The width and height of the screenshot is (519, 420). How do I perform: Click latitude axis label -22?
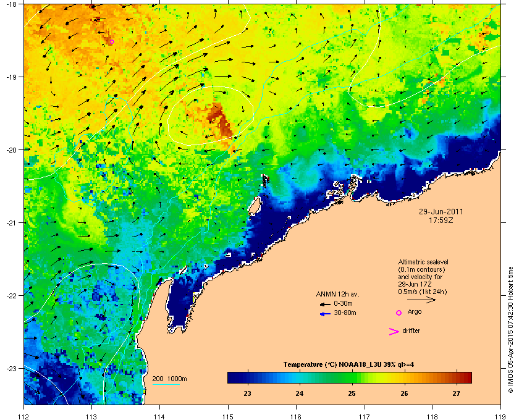tap(11, 296)
